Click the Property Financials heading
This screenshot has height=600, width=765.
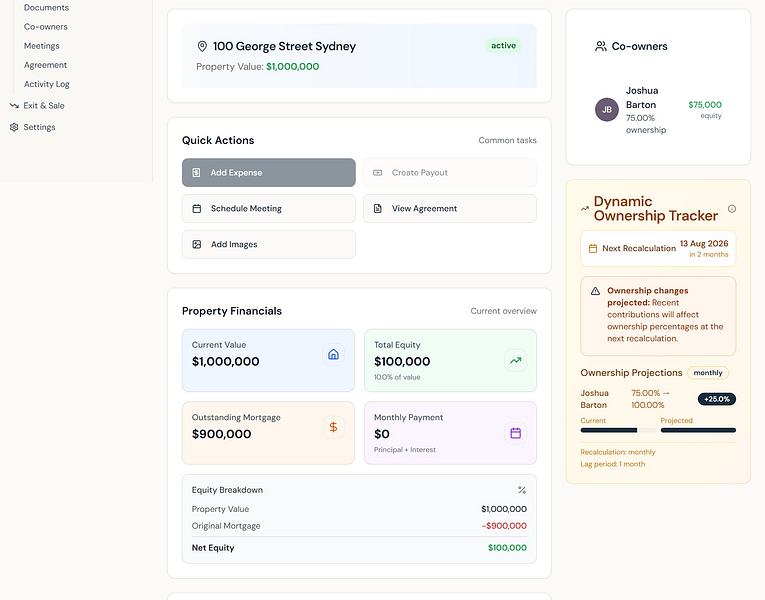(232, 311)
